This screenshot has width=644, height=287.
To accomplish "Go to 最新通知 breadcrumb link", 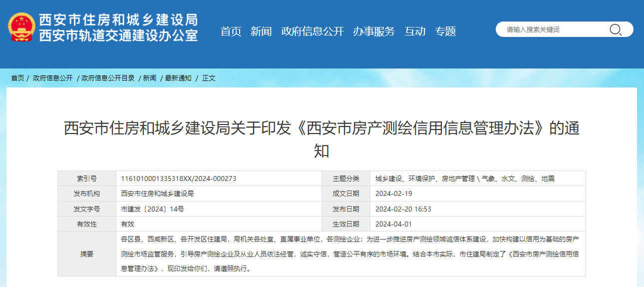I will [178, 78].
